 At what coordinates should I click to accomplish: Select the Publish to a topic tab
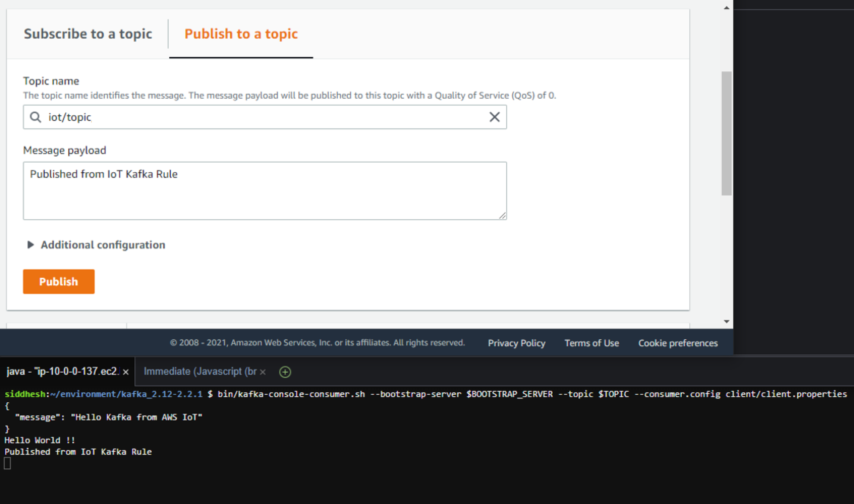pos(241,34)
